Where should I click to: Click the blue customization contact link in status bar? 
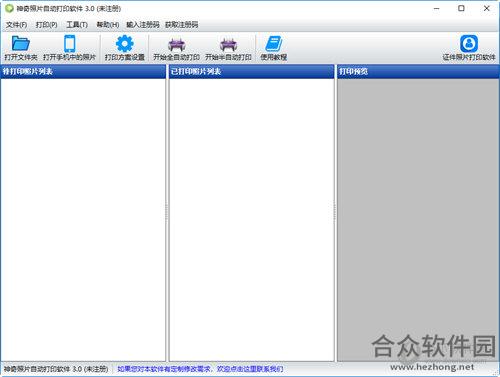tap(200, 369)
